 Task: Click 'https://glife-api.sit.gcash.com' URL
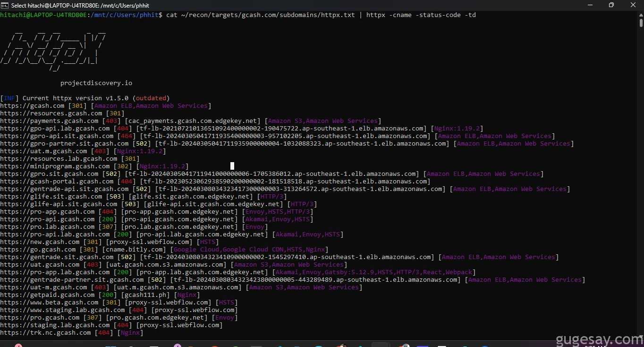pyautogui.click(x=59, y=204)
